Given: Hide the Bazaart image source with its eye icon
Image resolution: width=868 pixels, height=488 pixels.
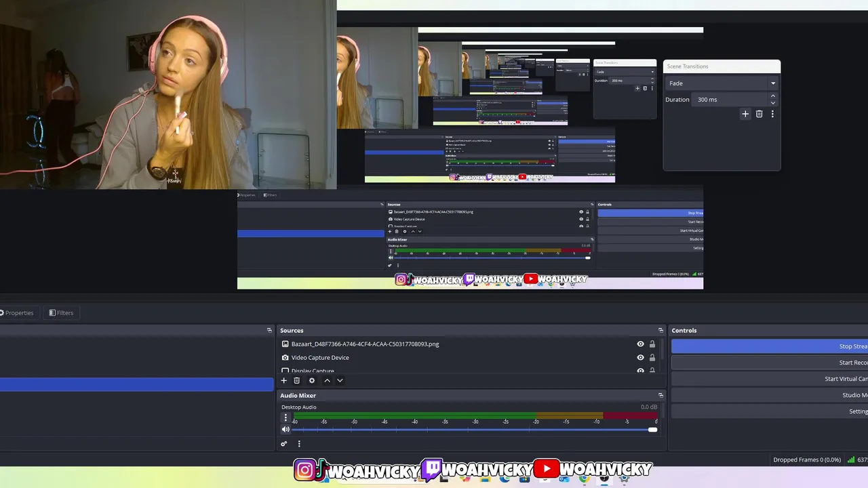Looking at the screenshot, I should click(x=640, y=344).
